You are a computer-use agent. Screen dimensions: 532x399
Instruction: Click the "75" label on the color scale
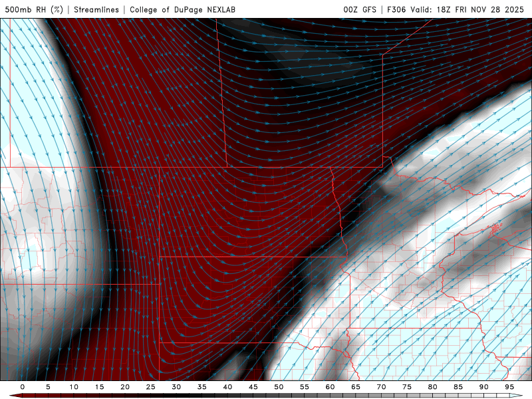[x=407, y=387]
